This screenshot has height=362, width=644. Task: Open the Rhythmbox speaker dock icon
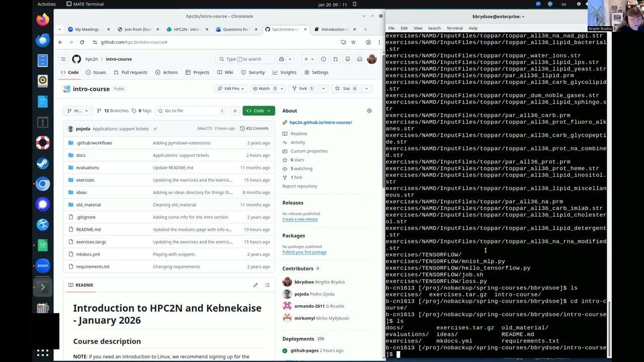coord(43,80)
